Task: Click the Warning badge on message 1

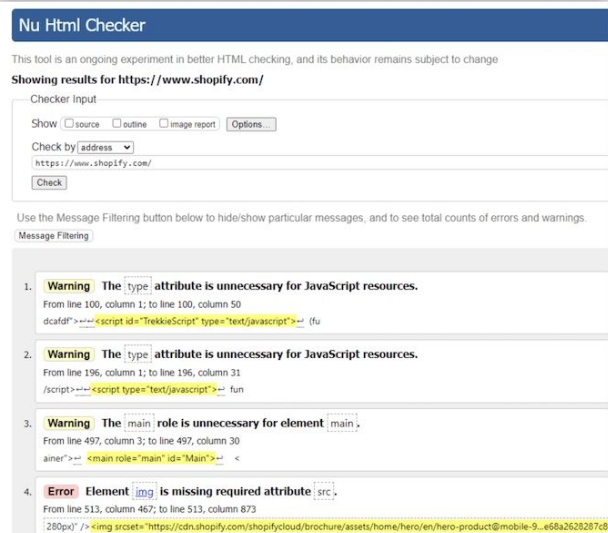Action: [69, 286]
